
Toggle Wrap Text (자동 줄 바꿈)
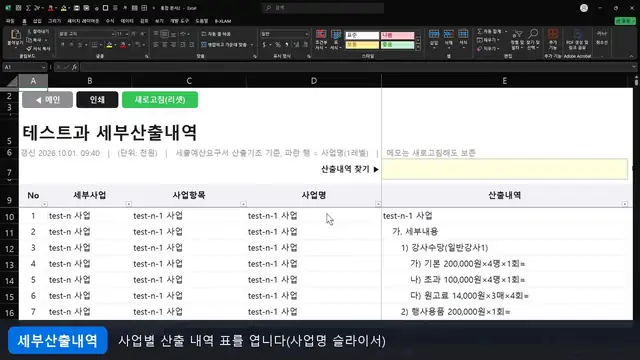pyautogui.click(x=216, y=34)
